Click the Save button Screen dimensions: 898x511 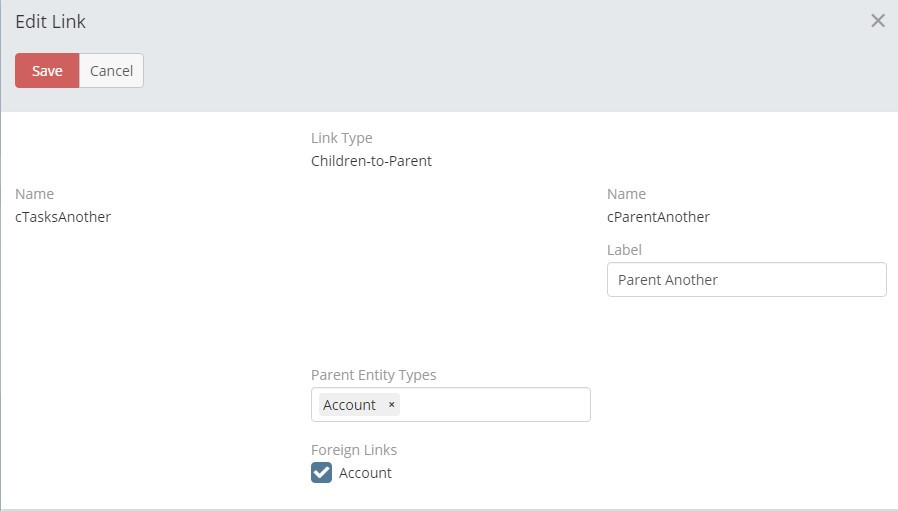pyautogui.click(x=47, y=71)
